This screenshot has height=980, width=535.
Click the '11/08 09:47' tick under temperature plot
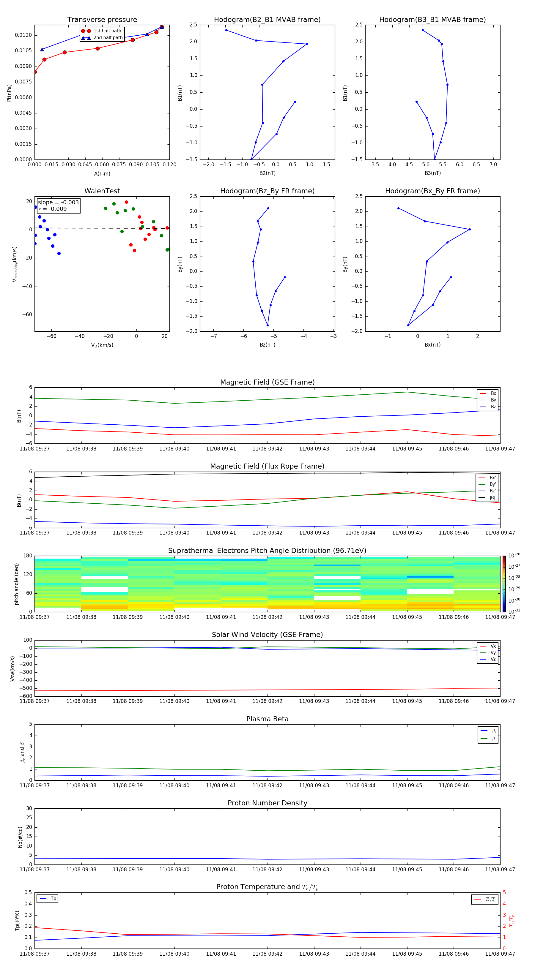click(x=500, y=954)
